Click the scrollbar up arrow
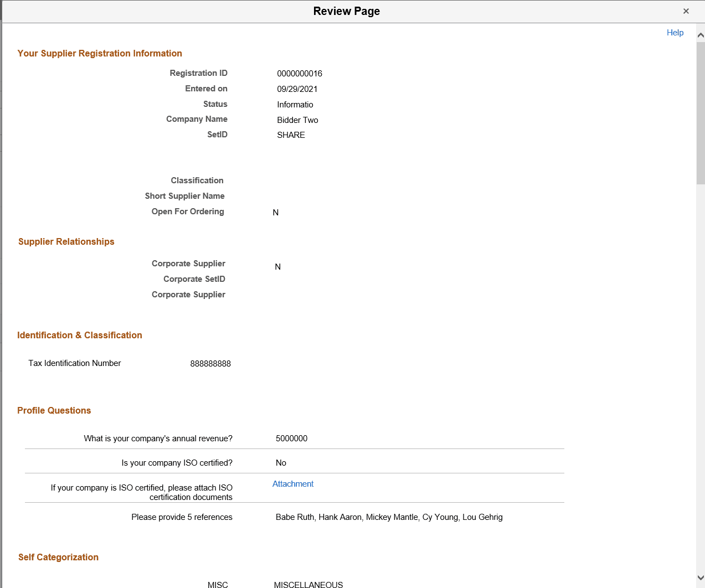The image size is (705, 588). pyautogui.click(x=700, y=34)
